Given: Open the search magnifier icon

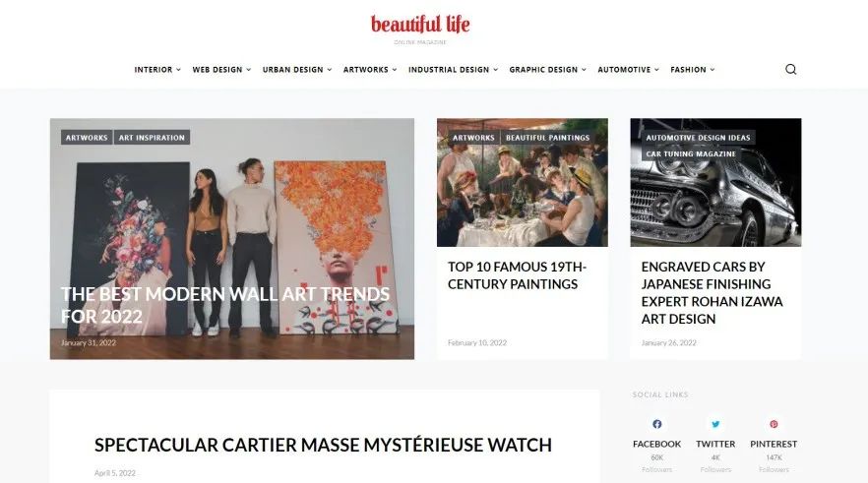Looking at the screenshot, I should [x=790, y=69].
